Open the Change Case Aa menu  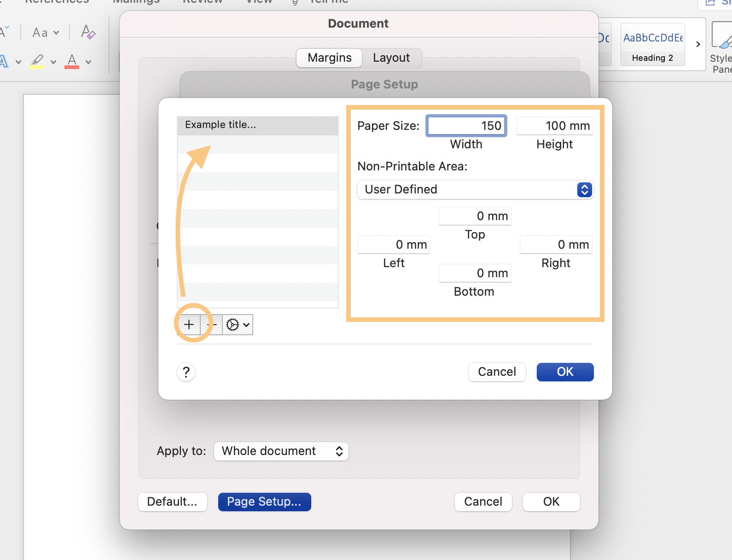point(46,33)
